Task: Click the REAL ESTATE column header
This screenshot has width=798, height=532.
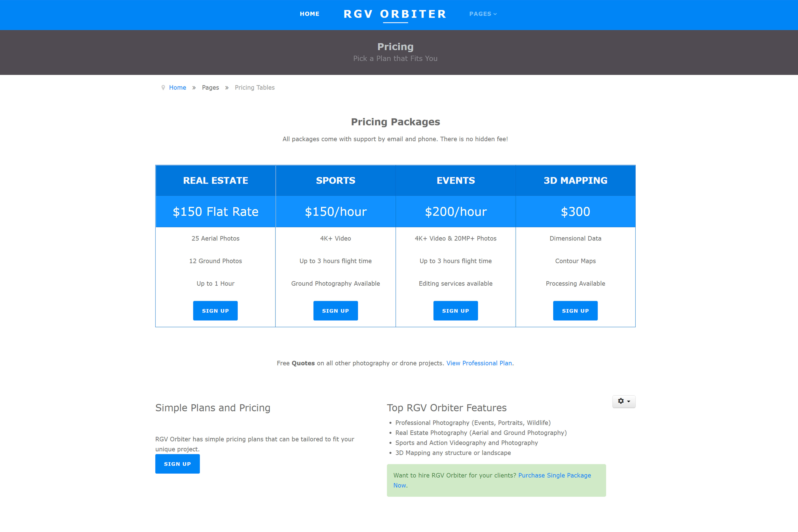Action: tap(215, 181)
